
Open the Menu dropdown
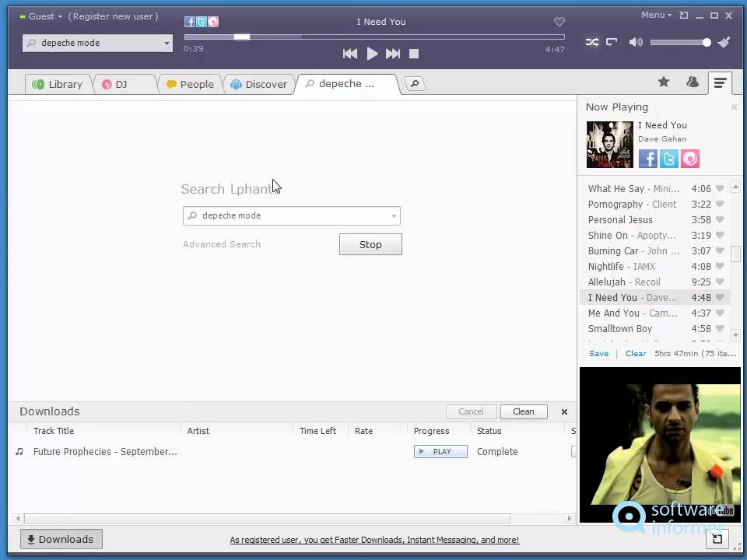tap(656, 16)
